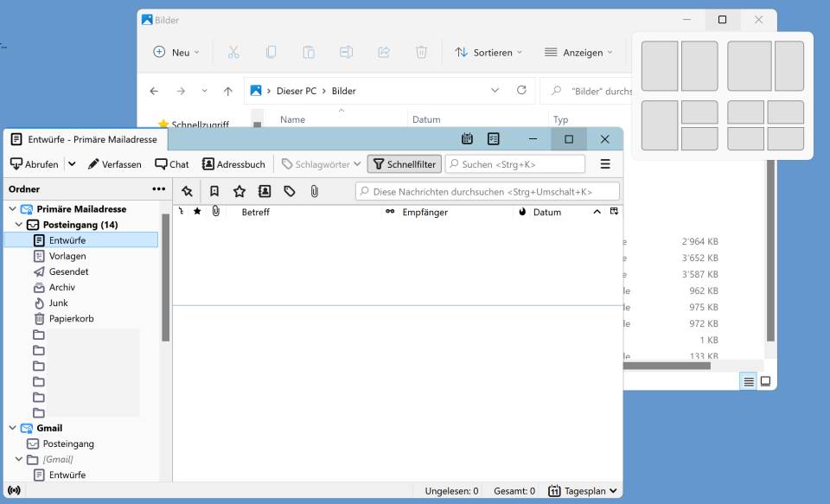Viewport: 830px width, 504px height.
Task: Select the Delete icon in the Bilder toolbar
Action: (420, 52)
